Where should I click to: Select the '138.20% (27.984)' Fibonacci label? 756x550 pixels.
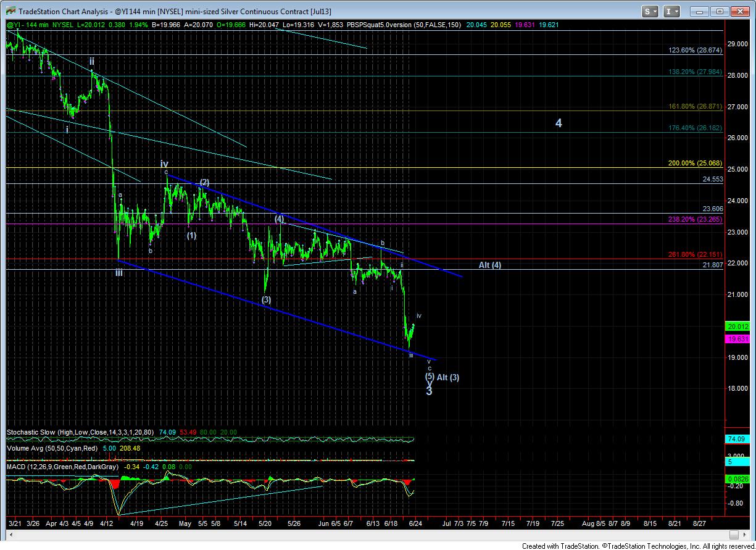[695, 72]
